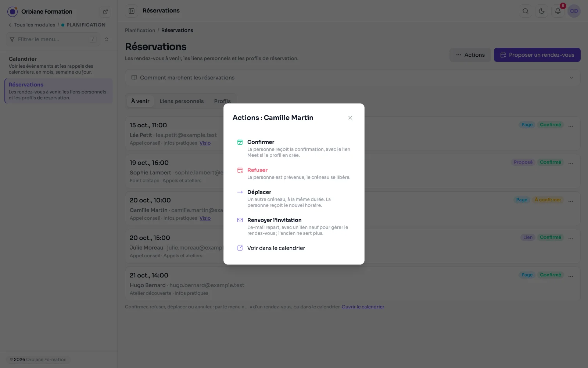
Task: Open the Actions dropdown button
Action: click(x=470, y=55)
